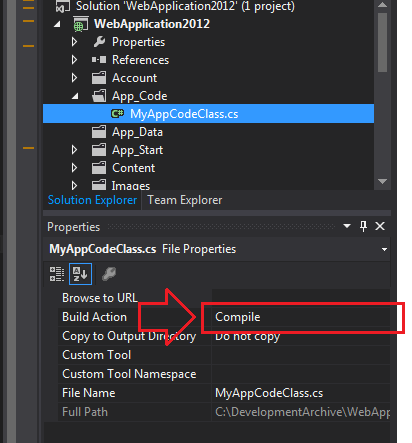Click the Solution Explorer scroll up arrow
This screenshot has height=443, width=412.
pos(382,5)
